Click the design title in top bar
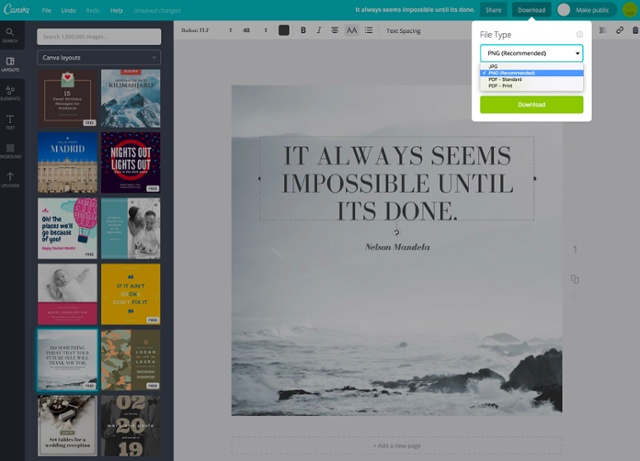Viewport: 640px width, 461px height. (415, 10)
